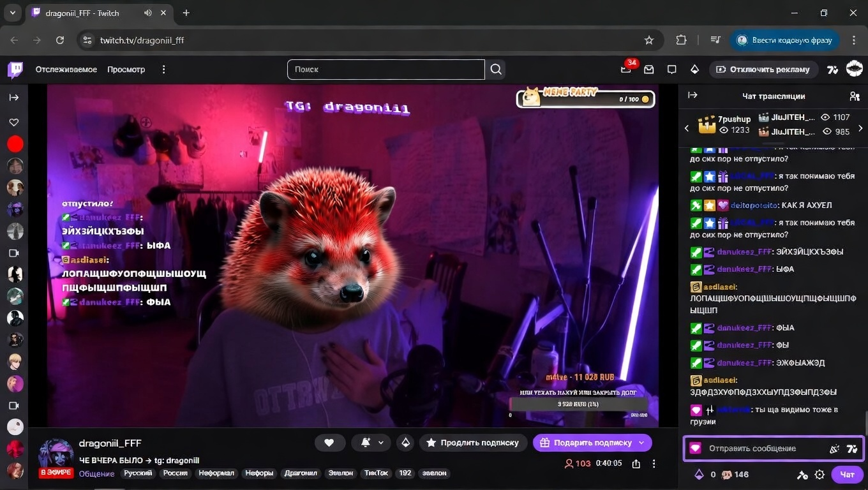Screen dimensions: 868x490
Task: Toggle follow heart button for dragoniil_FFF
Action: (329, 443)
